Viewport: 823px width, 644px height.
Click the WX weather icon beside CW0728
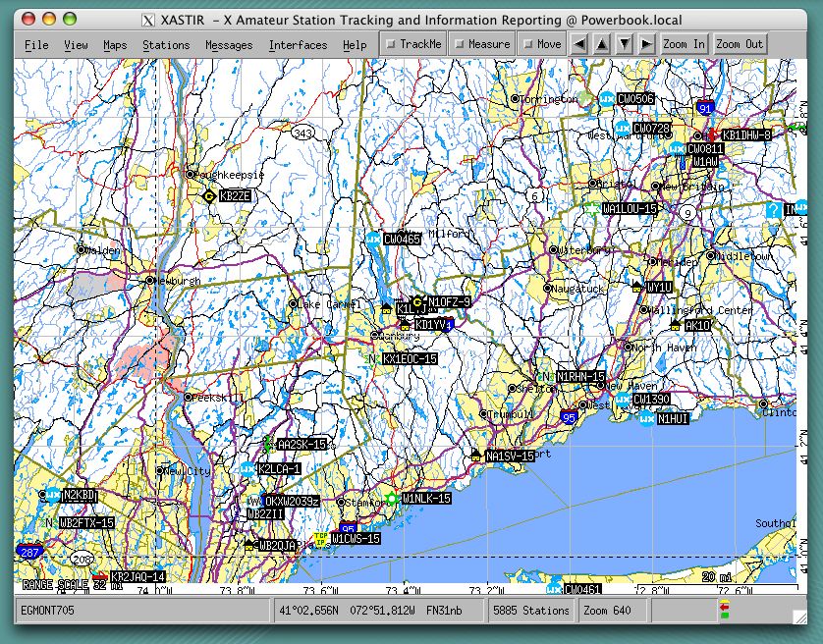click(622, 128)
